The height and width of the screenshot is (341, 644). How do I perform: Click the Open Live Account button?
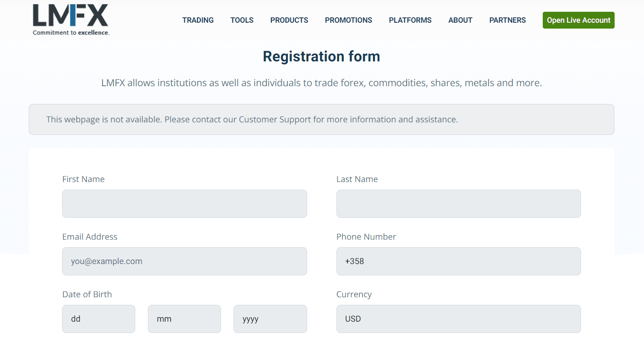[x=578, y=20]
